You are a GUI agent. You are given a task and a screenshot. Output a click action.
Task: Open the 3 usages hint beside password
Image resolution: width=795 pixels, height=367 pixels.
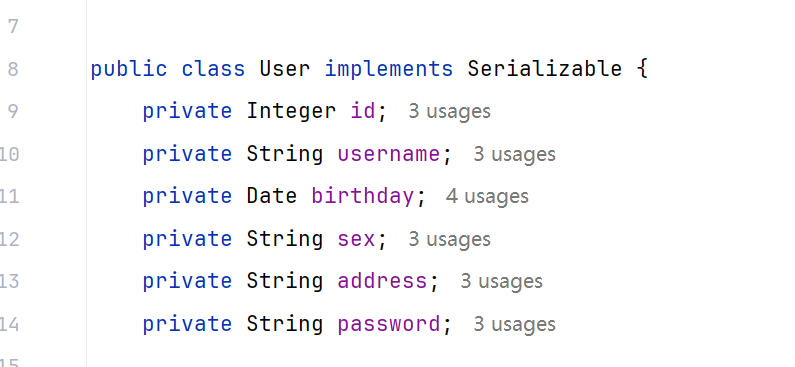point(514,324)
